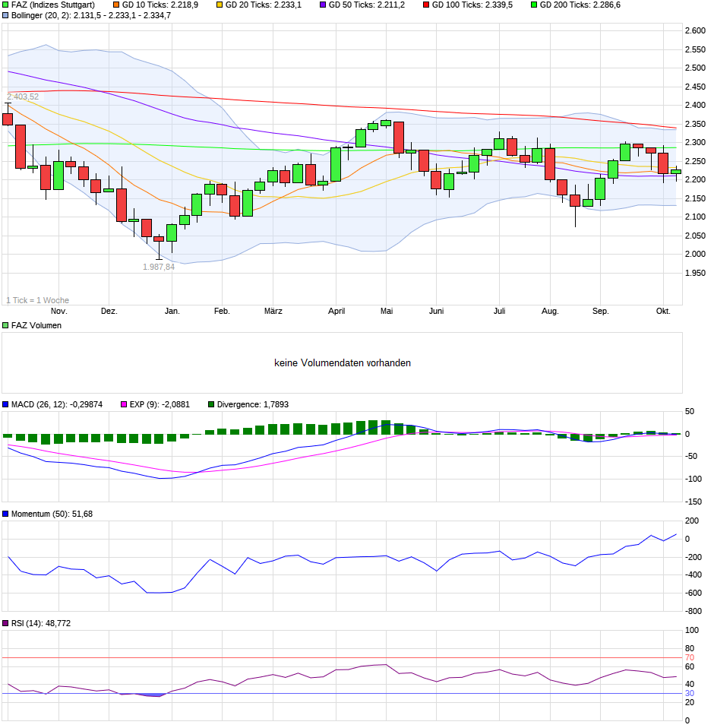The width and height of the screenshot is (714, 728).
Task: Click the yellow GD 20 legend swatch
Action: point(219,5)
